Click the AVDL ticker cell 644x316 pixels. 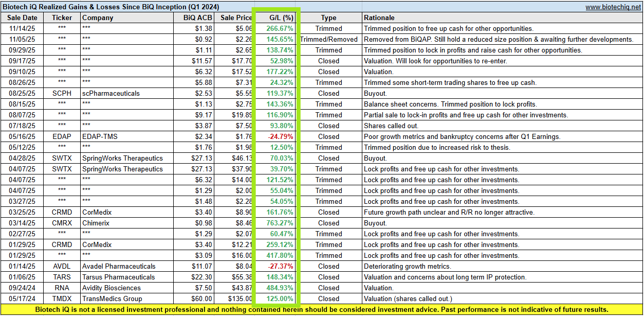tap(62, 266)
